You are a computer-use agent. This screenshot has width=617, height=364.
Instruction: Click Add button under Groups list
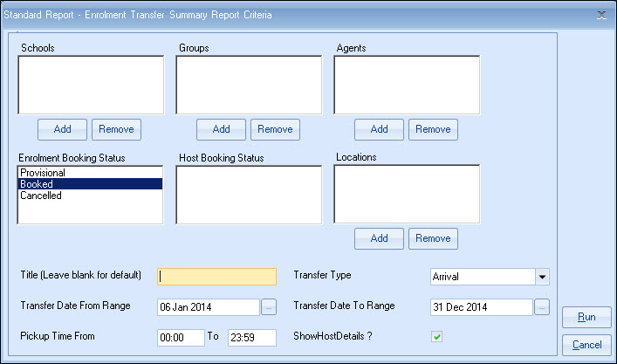coord(221,129)
